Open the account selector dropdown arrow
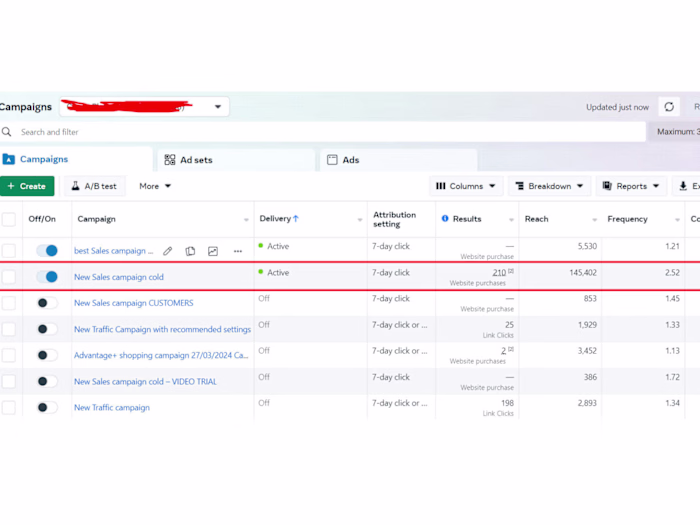This screenshot has height=525, width=700. [x=218, y=107]
